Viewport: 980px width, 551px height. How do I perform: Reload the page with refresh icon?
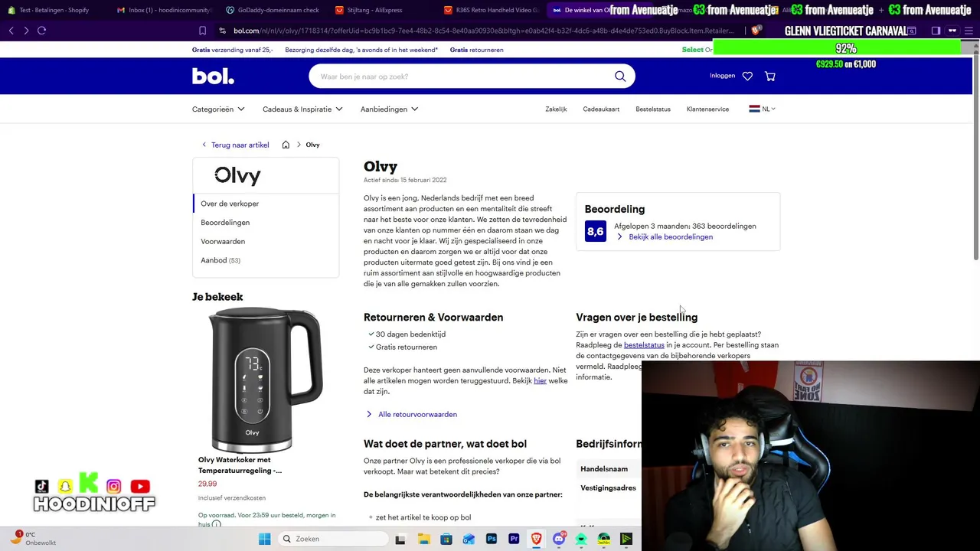42,31
